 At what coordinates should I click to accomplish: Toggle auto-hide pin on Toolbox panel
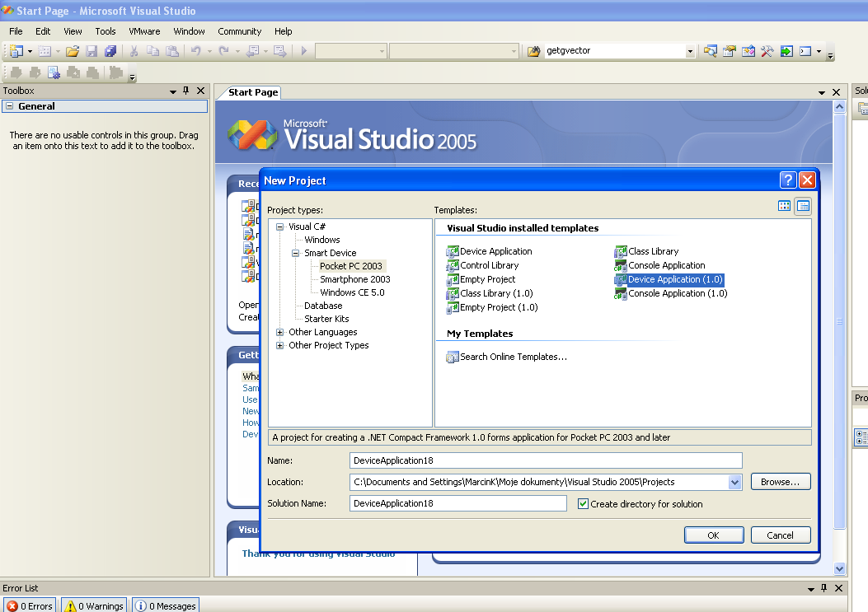(x=186, y=91)
